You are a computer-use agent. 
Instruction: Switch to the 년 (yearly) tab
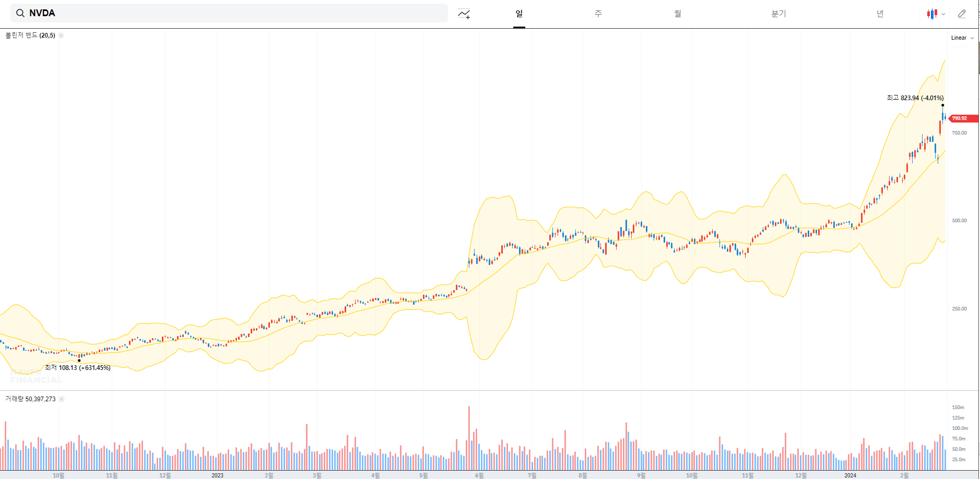[x=880, y=14]
